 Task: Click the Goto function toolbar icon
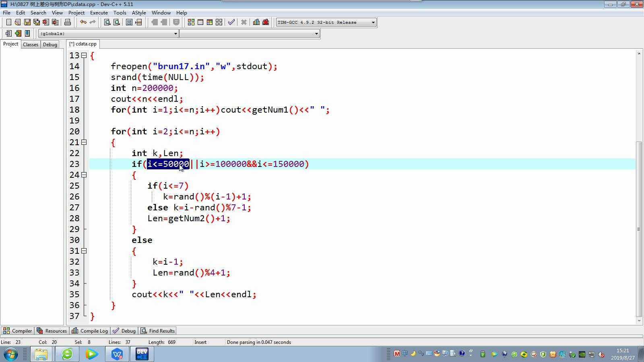point(129,22)
